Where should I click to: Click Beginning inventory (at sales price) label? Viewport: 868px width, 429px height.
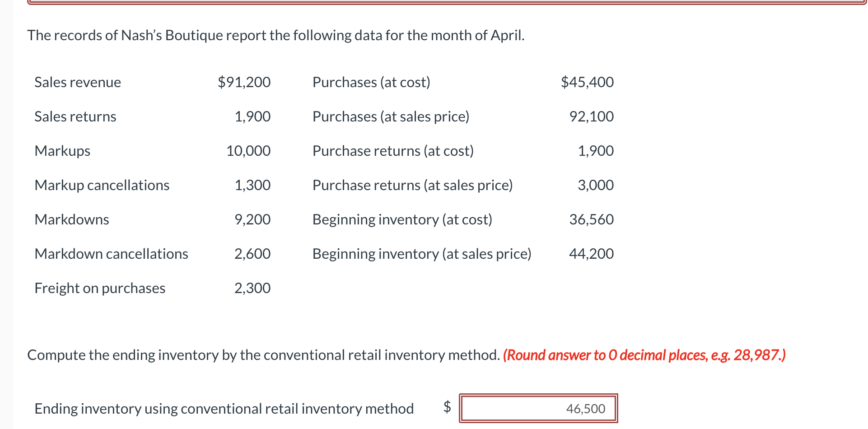421,253
